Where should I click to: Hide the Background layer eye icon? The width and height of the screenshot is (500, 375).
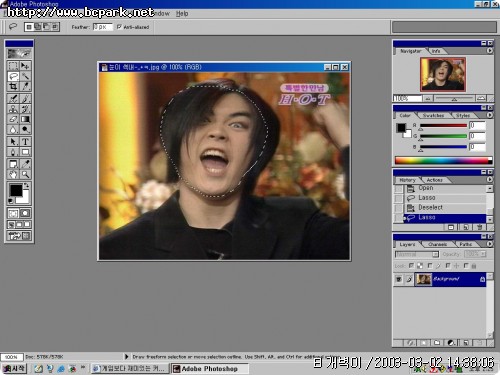pyautogui.click(x=399, y=279)
